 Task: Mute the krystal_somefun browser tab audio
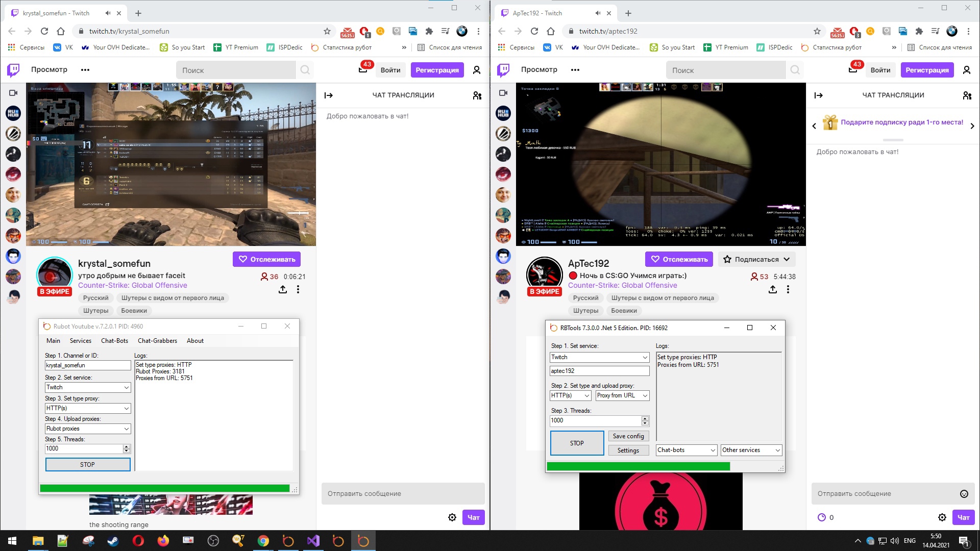[108, 13]
